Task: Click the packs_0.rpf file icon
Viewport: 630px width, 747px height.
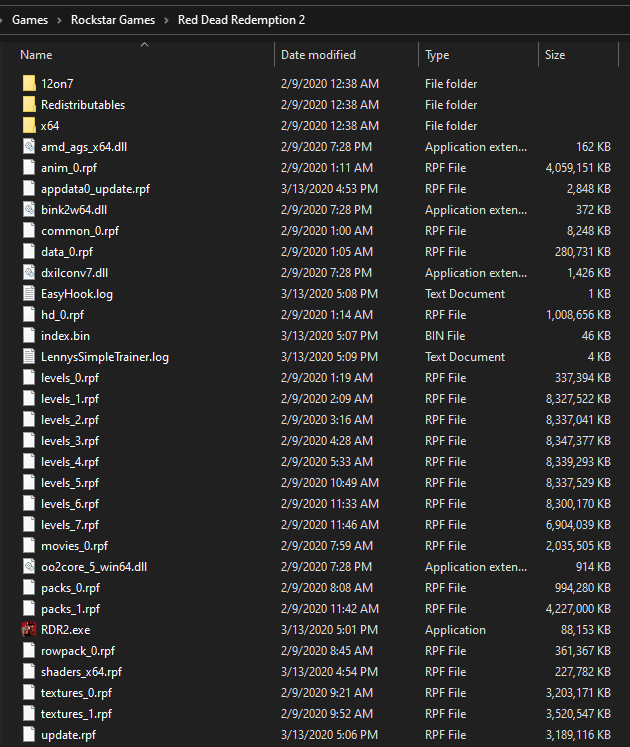Action: 29,587
